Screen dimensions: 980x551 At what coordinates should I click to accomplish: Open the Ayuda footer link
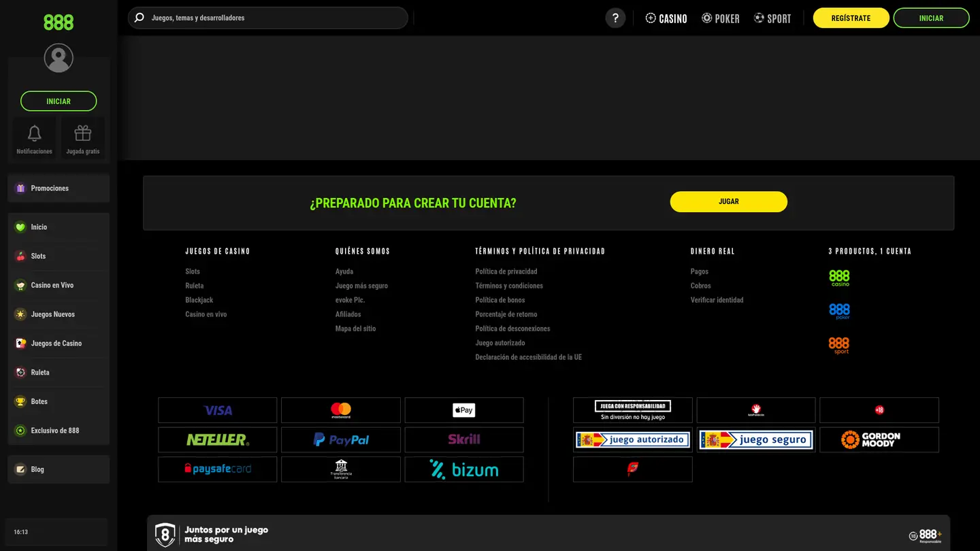tap(344, 271)
